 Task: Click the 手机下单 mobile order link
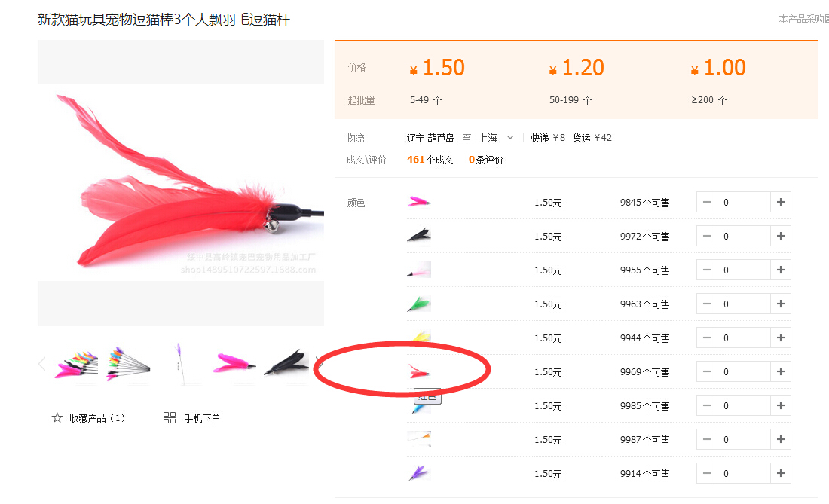(202, 418)
